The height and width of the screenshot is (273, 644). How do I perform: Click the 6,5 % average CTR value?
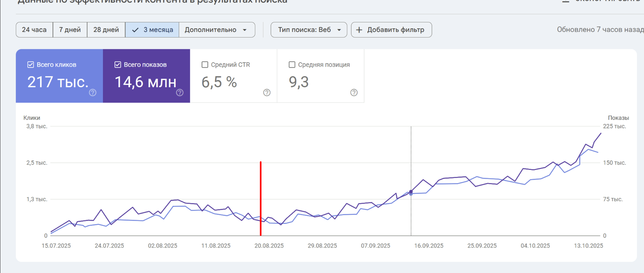point(219,82)
